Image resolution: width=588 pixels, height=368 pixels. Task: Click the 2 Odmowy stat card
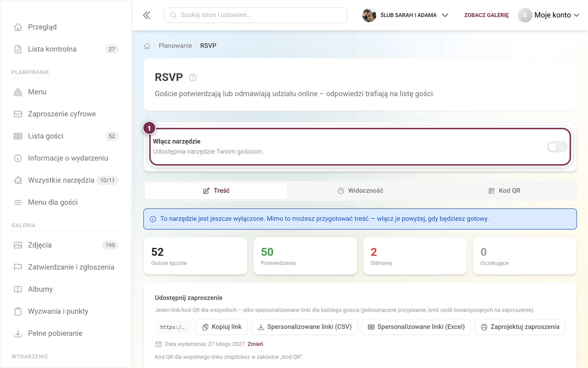coord(415,256)
